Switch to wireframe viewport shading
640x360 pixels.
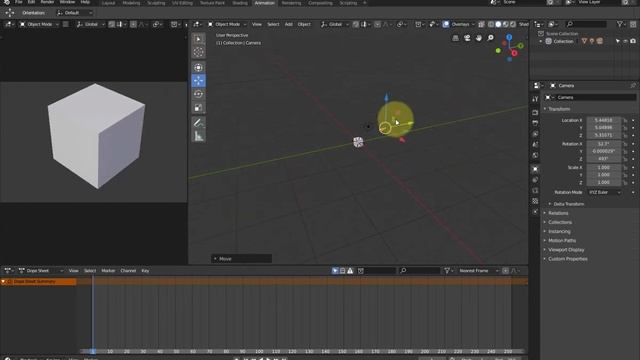pyautogui.click(x=491, y=24)
